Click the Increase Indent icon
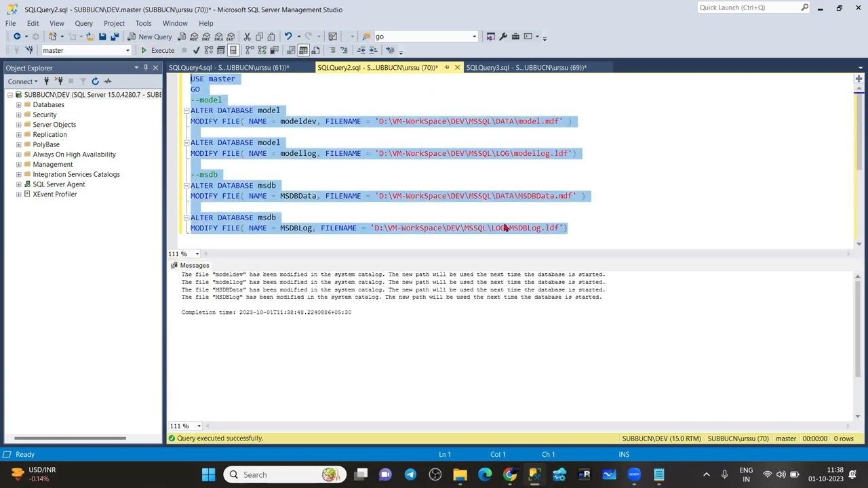Viewport: 868px width, 488px height. tap(374, 50)
